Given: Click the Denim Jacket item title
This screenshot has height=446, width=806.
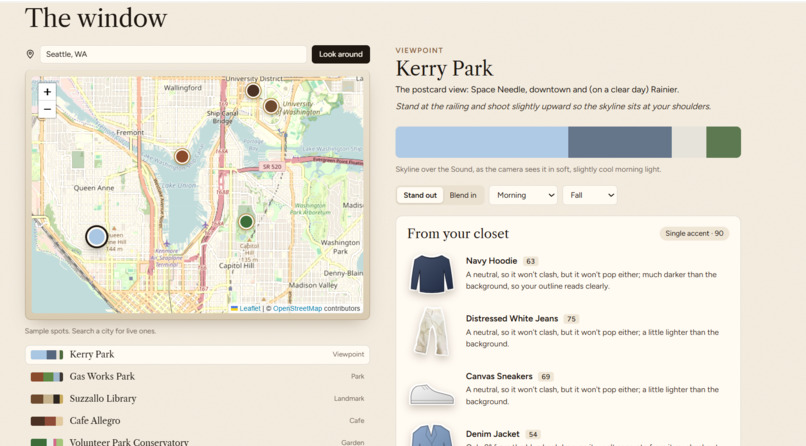Looking at the screenshot, I should pos(493,434).
